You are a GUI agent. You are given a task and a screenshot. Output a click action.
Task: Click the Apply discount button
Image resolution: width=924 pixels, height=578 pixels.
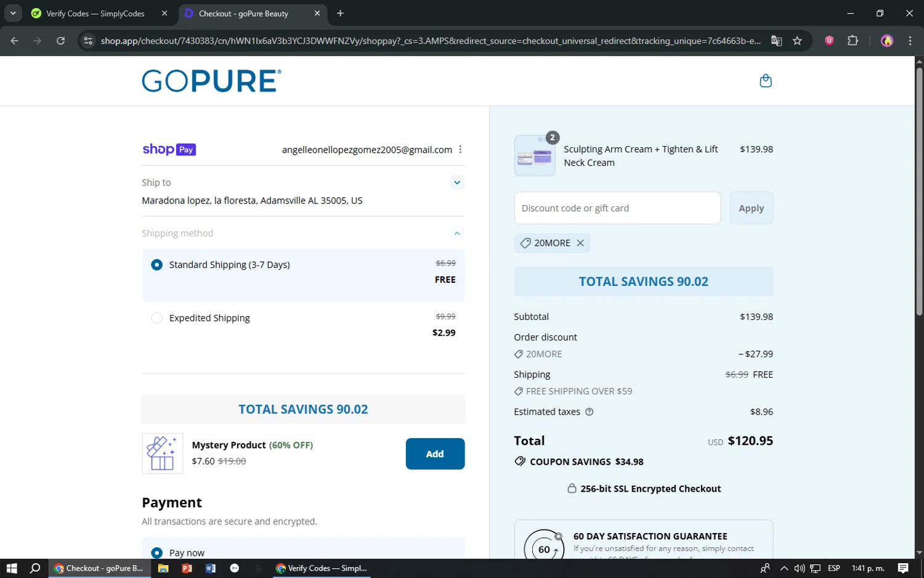(x=752, y=208)
